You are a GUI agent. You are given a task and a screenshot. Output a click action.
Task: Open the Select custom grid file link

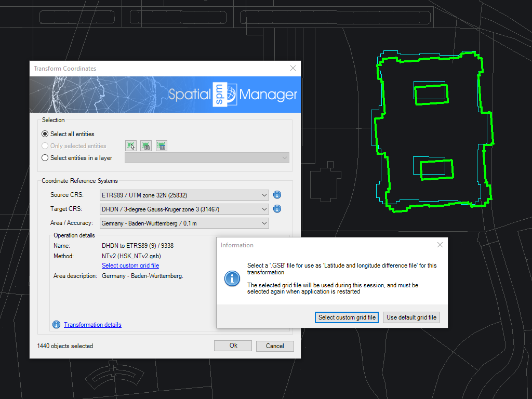coord(130,265)
